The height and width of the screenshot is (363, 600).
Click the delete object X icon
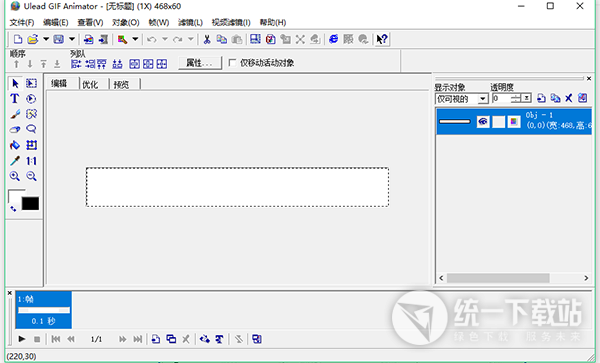coord(569,98)
